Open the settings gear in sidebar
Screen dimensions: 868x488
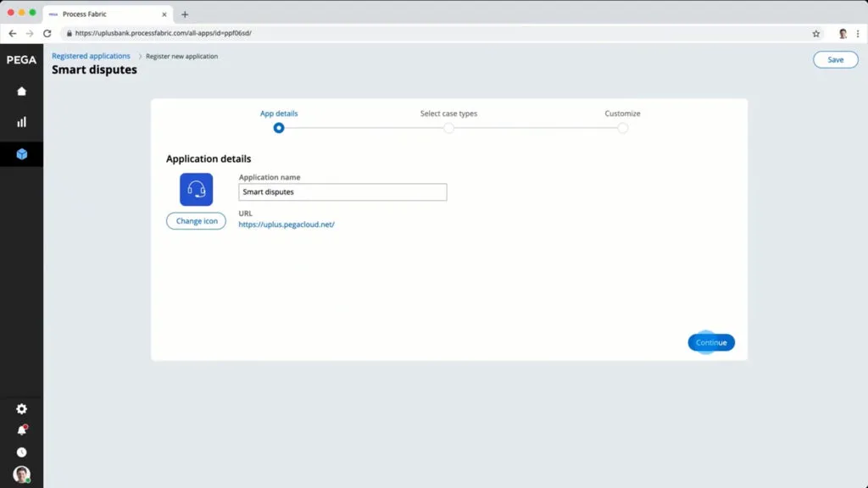point(21,409)
